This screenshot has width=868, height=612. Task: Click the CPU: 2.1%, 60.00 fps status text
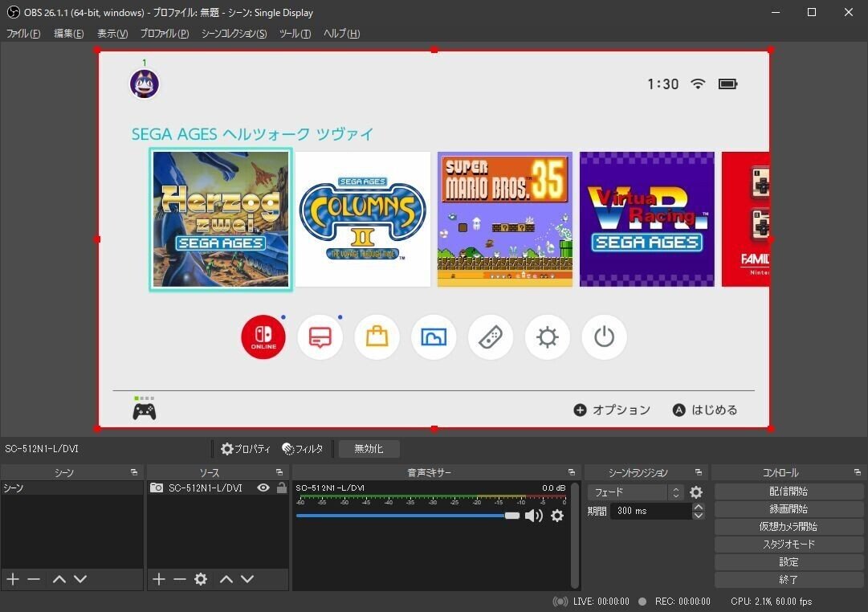(771, 602)
